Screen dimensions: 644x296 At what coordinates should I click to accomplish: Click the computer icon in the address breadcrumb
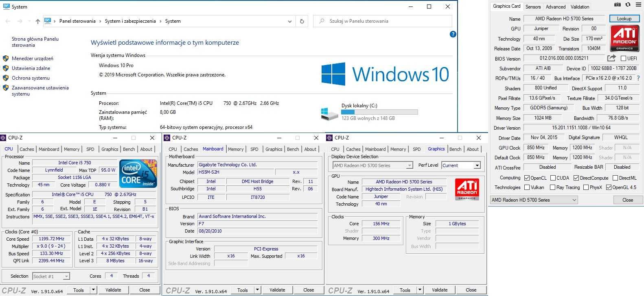point(48,21)
